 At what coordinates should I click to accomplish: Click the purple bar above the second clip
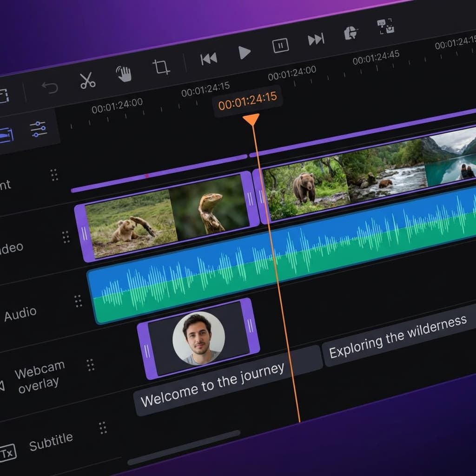[x=363, y=133]
